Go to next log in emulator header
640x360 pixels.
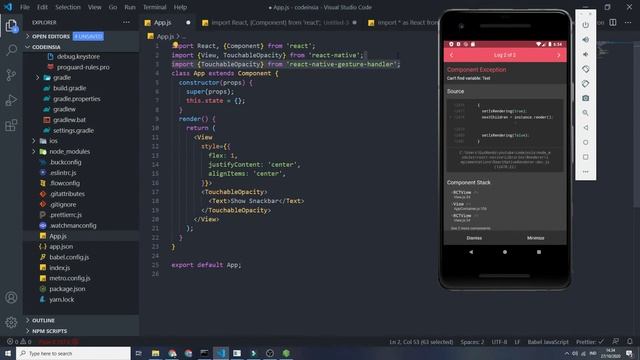[558, 55]
